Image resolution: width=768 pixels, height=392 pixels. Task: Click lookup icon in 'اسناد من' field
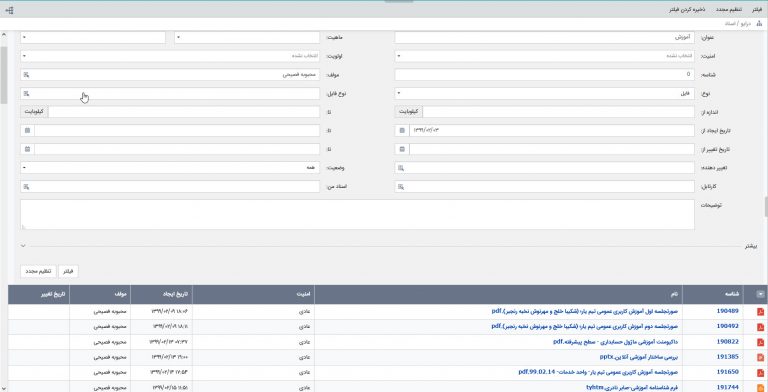tap(26, 187)
